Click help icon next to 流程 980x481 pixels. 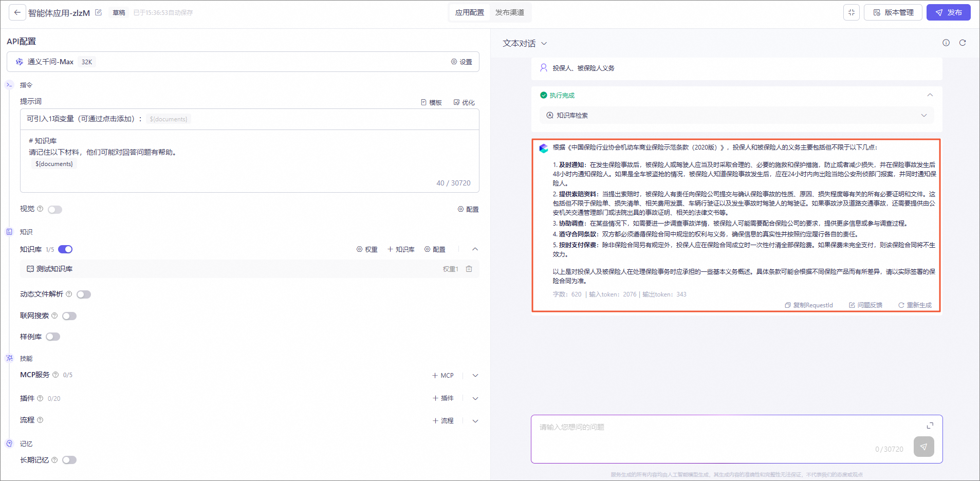pos(40,420)
